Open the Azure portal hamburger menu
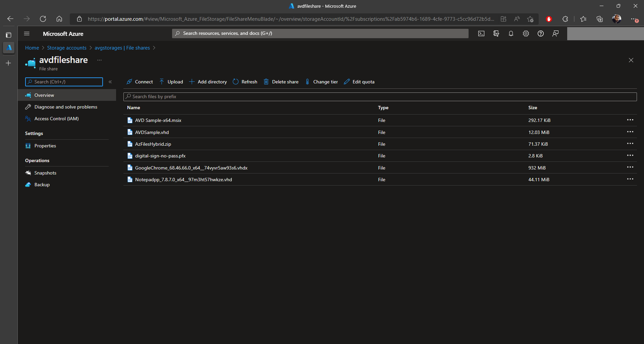The height and width of the screenshot is (344, 644). (27, 33)
